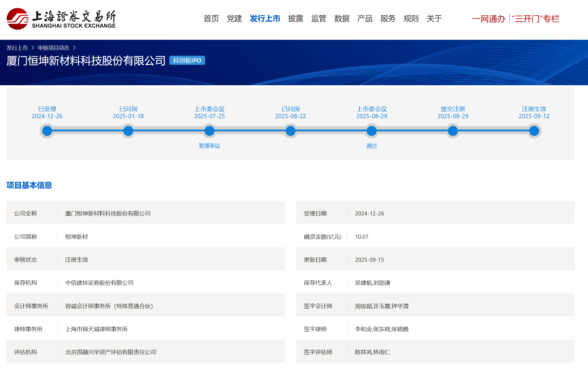The image size is (588, 370).
Task: Open the 首页 menu item
Action: [x=211, y=19]
